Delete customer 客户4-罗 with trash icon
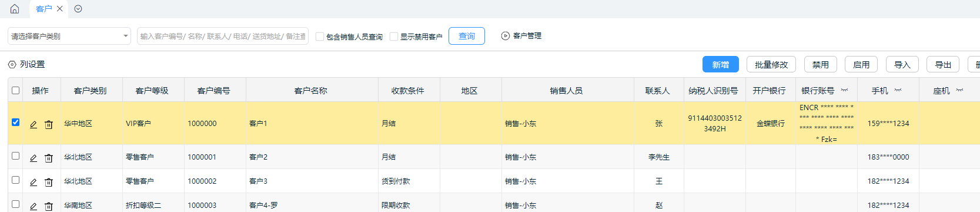The image size is (980, 212). click(49, 206)
